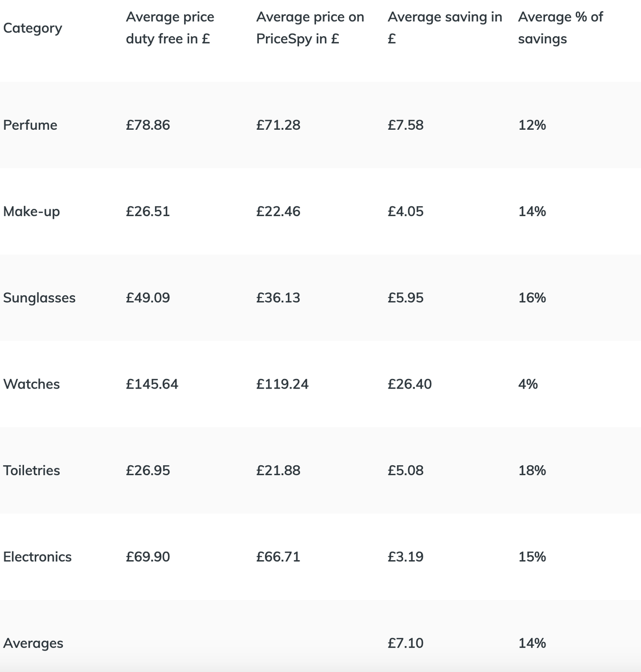Select the Make-up row label

[x=32, y=211]
